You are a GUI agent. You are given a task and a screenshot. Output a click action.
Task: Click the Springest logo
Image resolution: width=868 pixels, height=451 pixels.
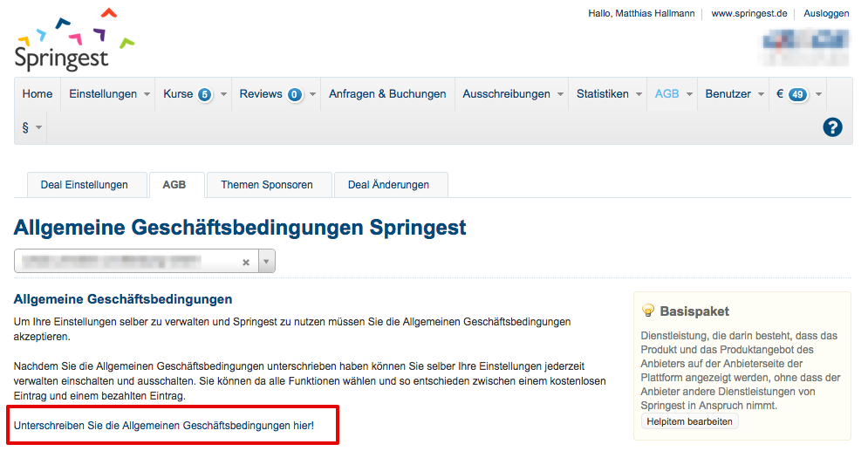(x=74, y=40)
